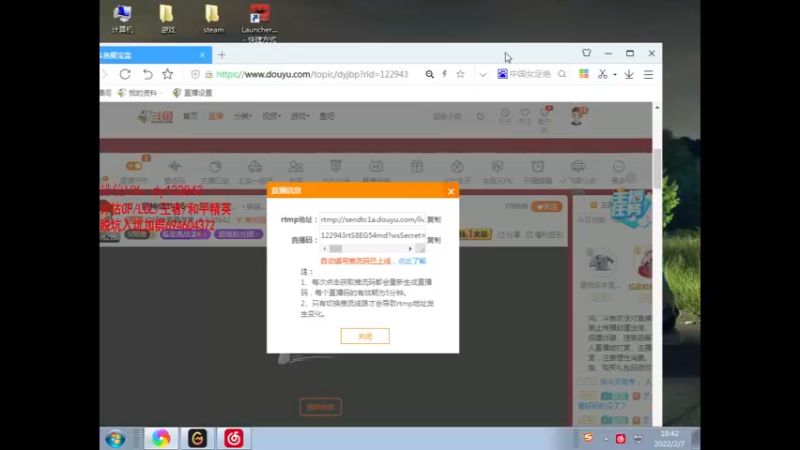The height and width of the screenshot is (450, 800).
Task: Open the dropdown arrow beside the scissors icon
Action: point(615,75)
